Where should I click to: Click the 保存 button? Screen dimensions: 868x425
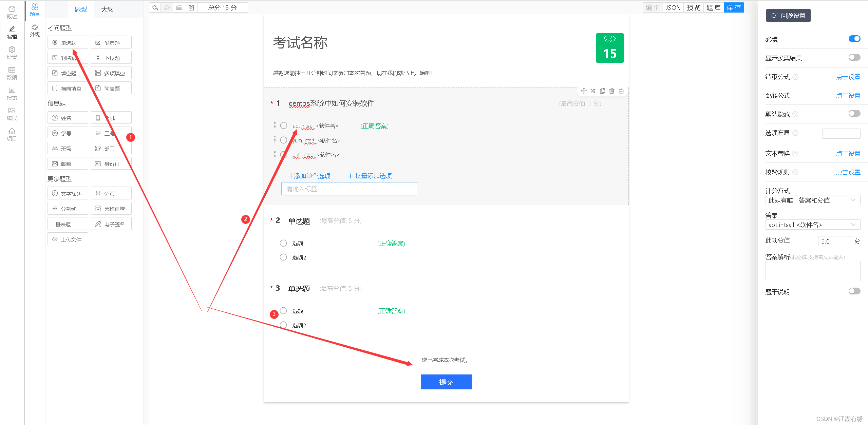click(x=734, y=7)
